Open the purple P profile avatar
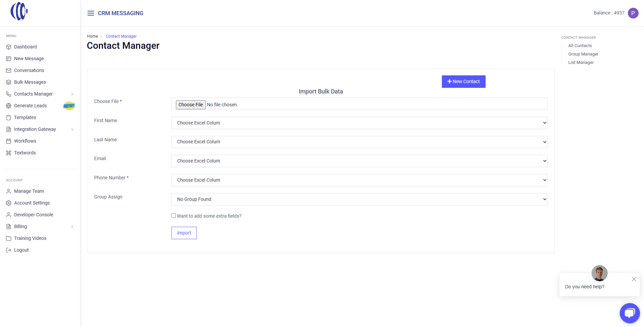Image resolution: width=644 pixels, height=327 pixels. point(633,13)
